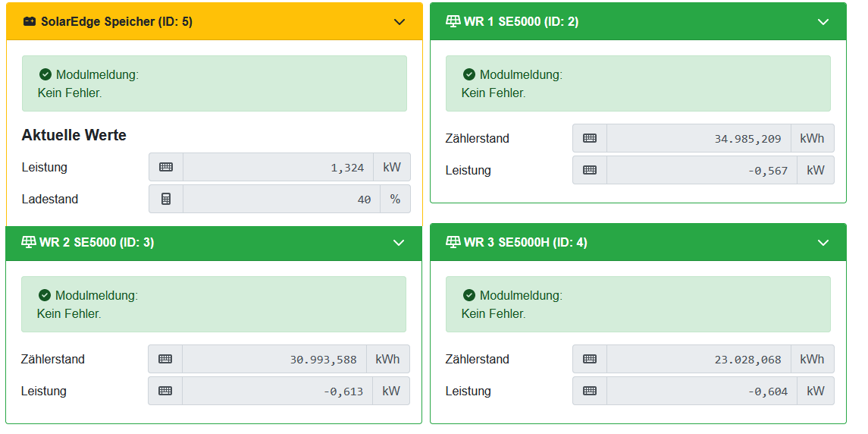The image size is (868, 434).
Task: Click WR 3 Zählerstand field 23.028,068
Action: [x=698, y=359]
